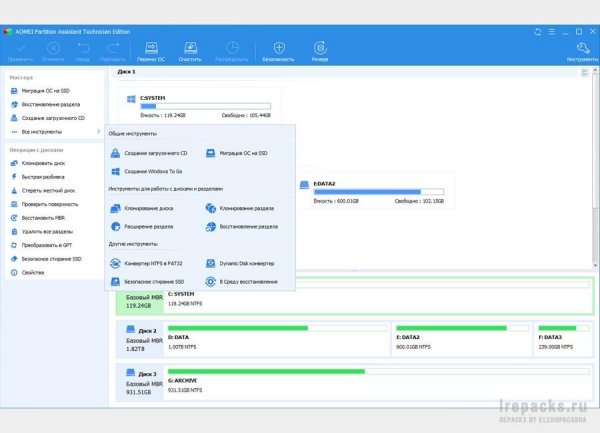Click the Отменить discard toolbar icon
This screenshot has height=433, width=600.
[x=53, y=52]
